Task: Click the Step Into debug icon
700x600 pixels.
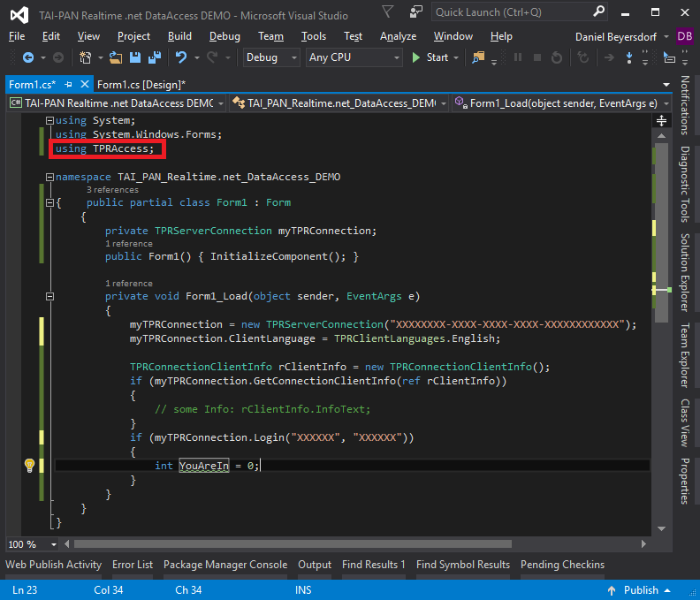Action: 629,57
